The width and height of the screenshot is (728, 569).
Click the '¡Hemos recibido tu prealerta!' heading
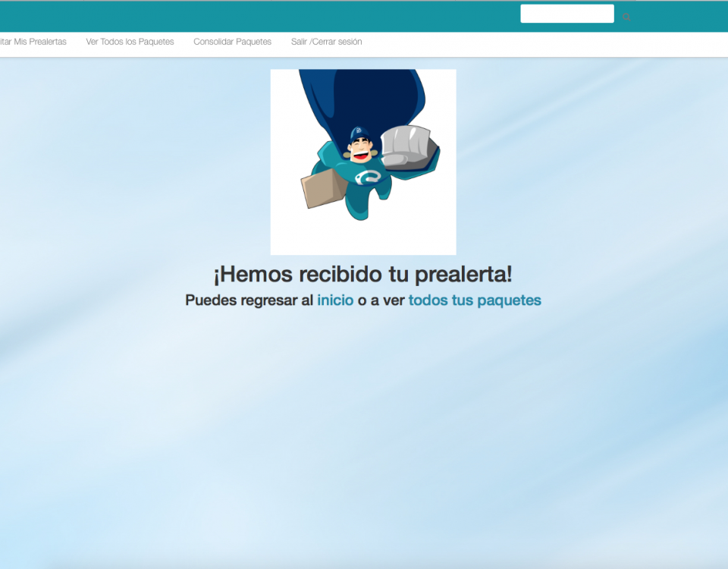coord(363,274)
